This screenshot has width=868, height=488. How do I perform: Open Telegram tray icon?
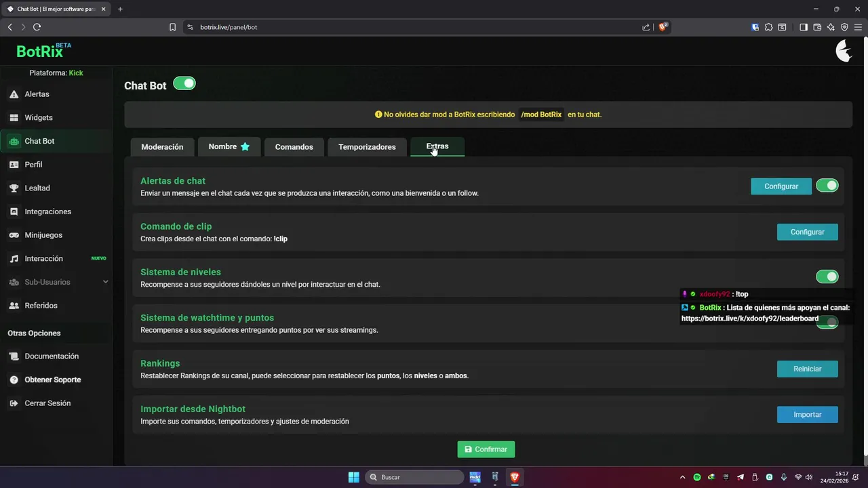coord(740,477)
